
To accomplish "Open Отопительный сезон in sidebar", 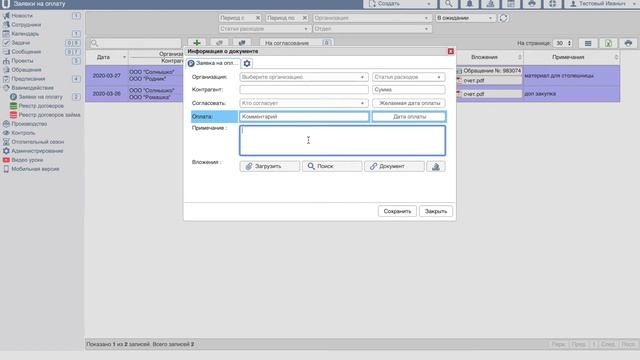I will click(x=38, y=142).
